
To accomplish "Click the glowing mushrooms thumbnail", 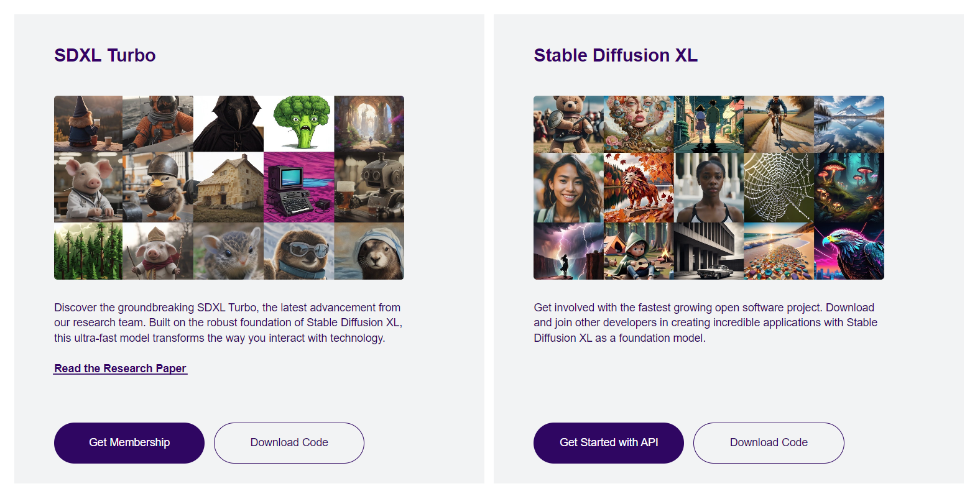I will [849, 188].
